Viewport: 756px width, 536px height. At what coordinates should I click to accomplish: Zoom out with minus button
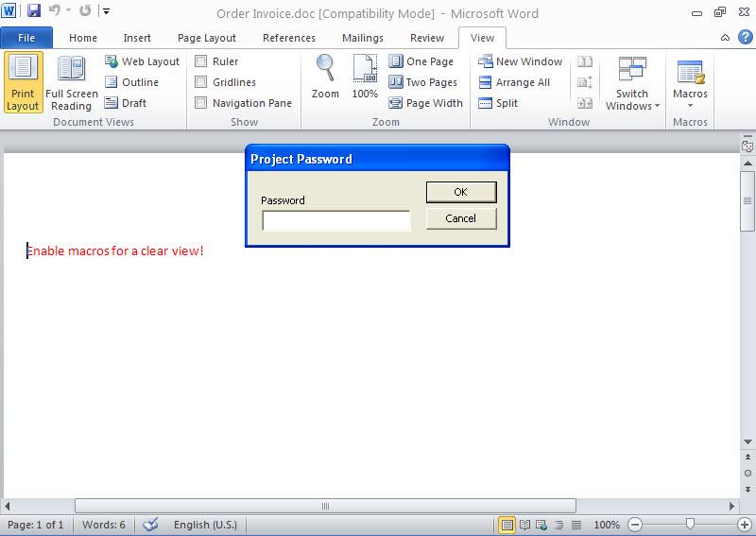point(635,525)
